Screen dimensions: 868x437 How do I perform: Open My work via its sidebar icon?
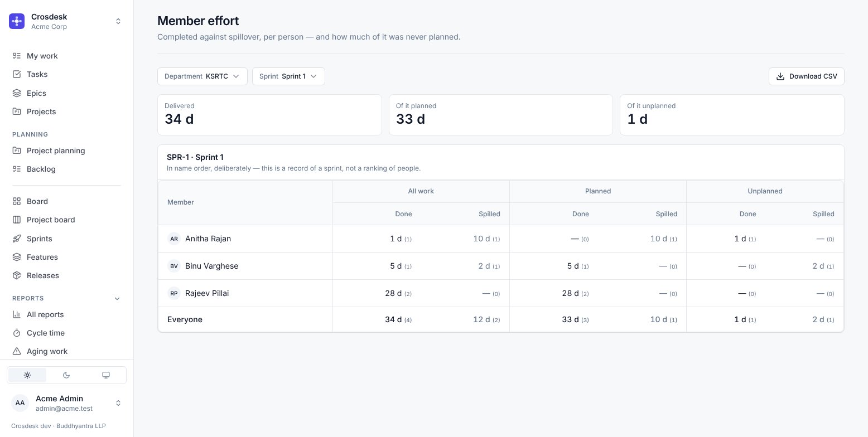click(x=17, y=56)
